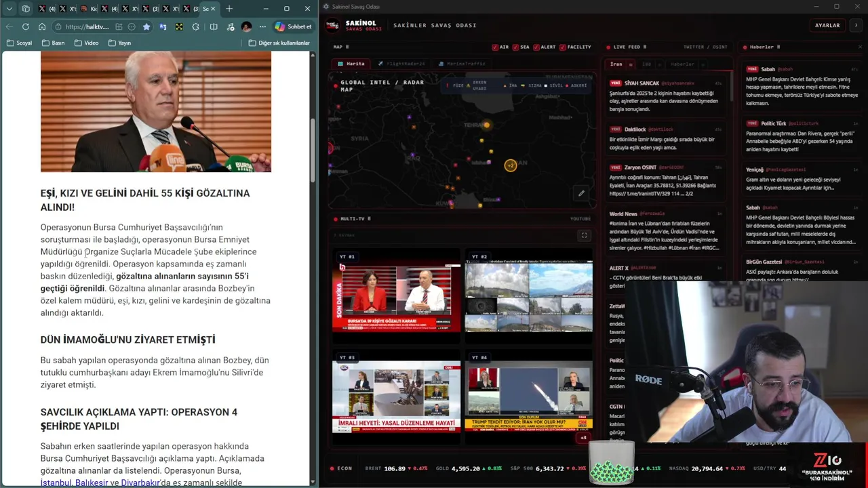Switch to MarineTraffic tab
Viewport: 868px width, 488px height.
(462, 64)
